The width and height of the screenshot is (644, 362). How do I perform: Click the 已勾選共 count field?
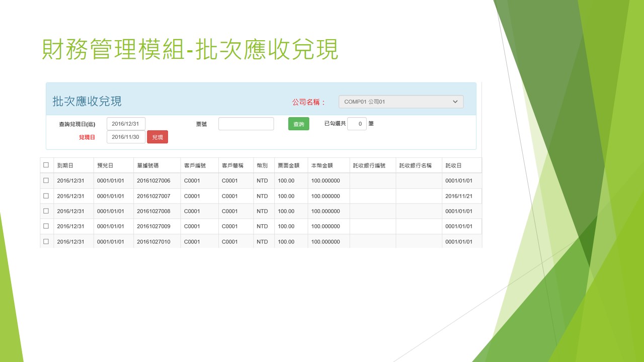coord(357,124)
